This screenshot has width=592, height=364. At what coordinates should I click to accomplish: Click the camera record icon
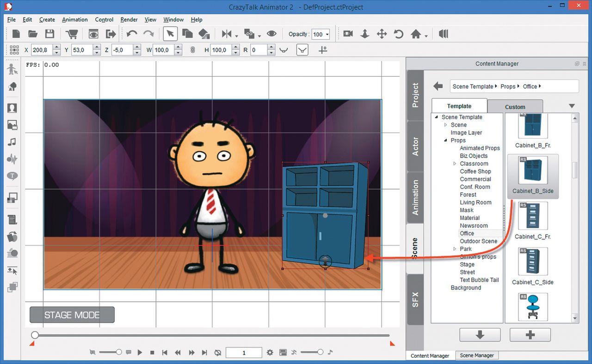pyautogui.click(x=348, y=34)
